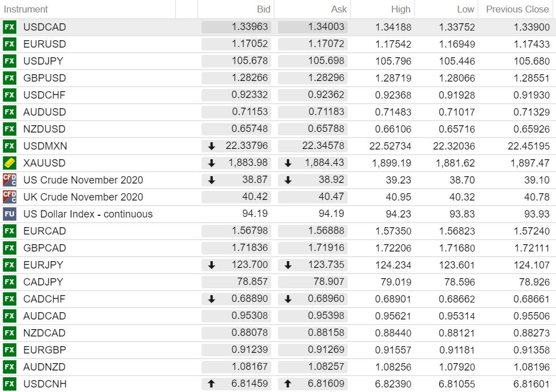Click the CFD icon for US Crude November 2020
Image resolution: width=556 pixels, height=392 pixels.
point(9,180)
